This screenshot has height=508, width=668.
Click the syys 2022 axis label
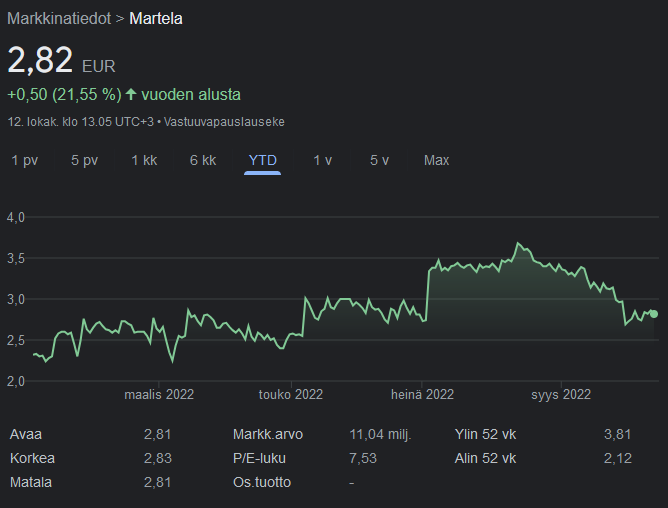561,395
